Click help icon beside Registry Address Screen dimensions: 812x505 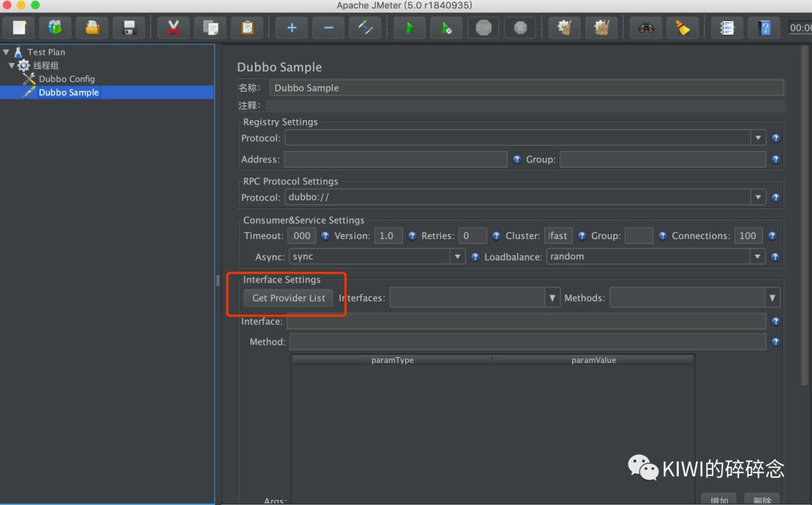pyautogui.click(x=517, y=159)
